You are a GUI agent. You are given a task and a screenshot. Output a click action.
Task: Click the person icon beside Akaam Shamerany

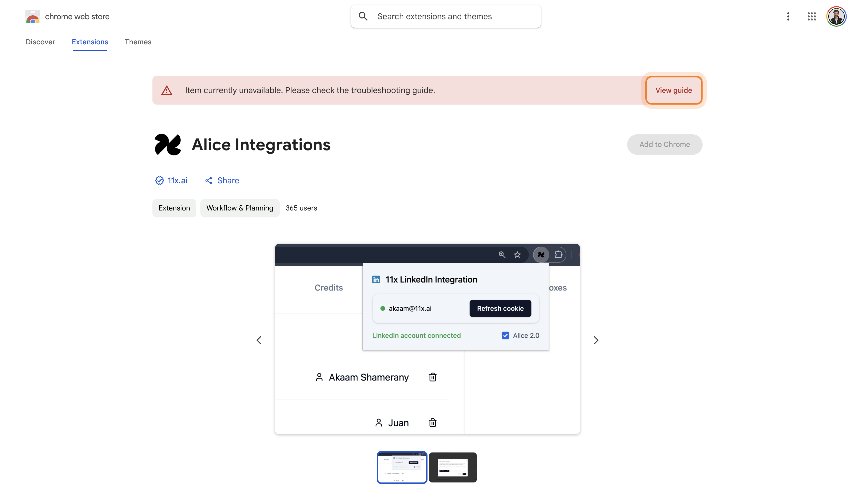[x=319, y=377]
